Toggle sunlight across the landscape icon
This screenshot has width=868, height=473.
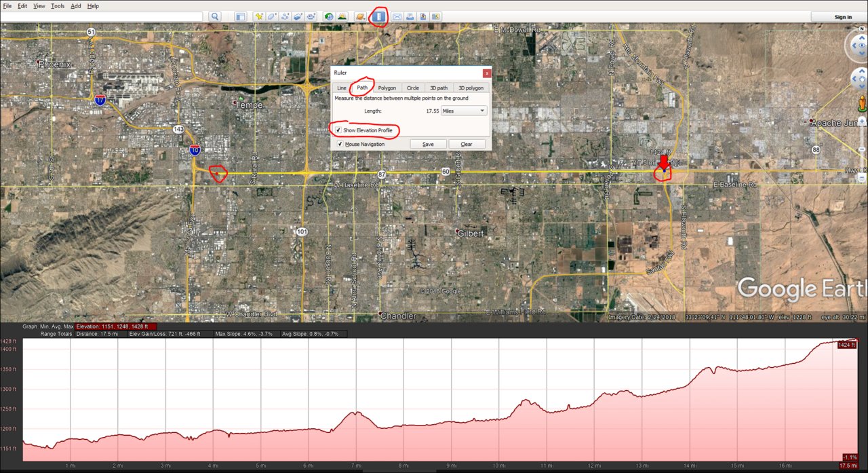tap(342, 16)
